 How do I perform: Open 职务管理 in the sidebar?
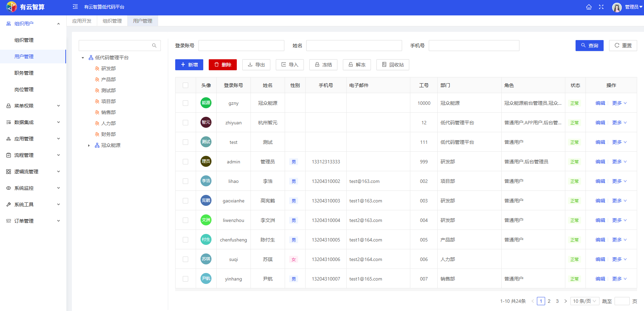click(x=24, y=73)
